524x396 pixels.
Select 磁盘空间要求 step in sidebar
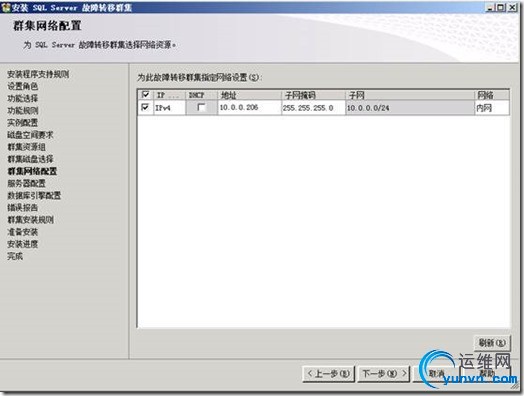(30, 135)
